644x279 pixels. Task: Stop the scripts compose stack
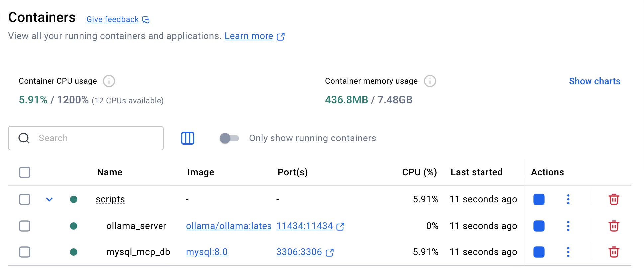coord(539,199)
